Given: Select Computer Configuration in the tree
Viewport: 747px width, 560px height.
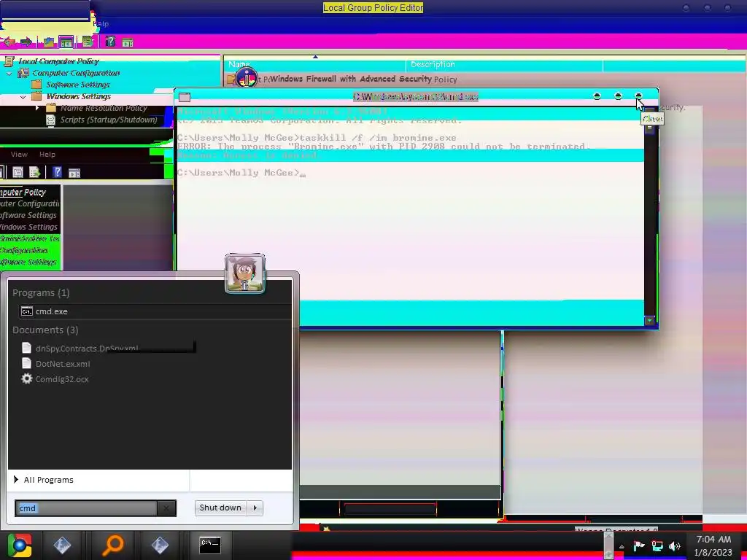Looking at the screenshot, I should (76, 73).
